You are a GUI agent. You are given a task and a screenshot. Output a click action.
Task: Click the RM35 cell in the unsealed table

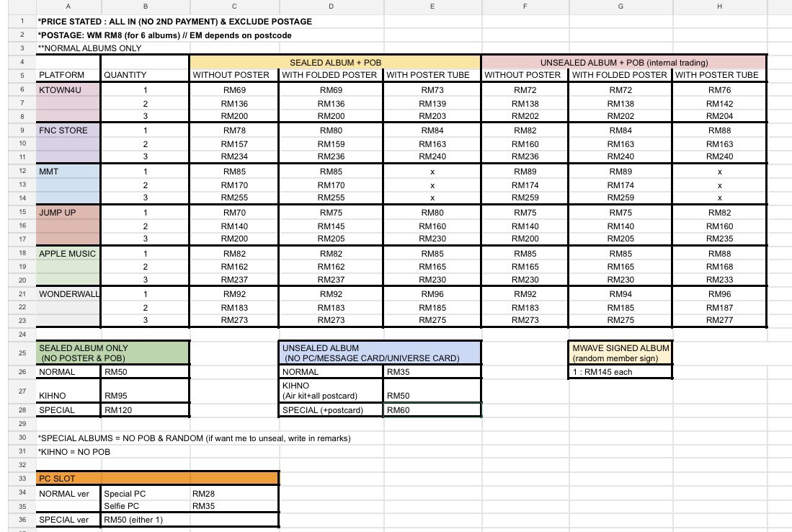[x=432, y=372]
